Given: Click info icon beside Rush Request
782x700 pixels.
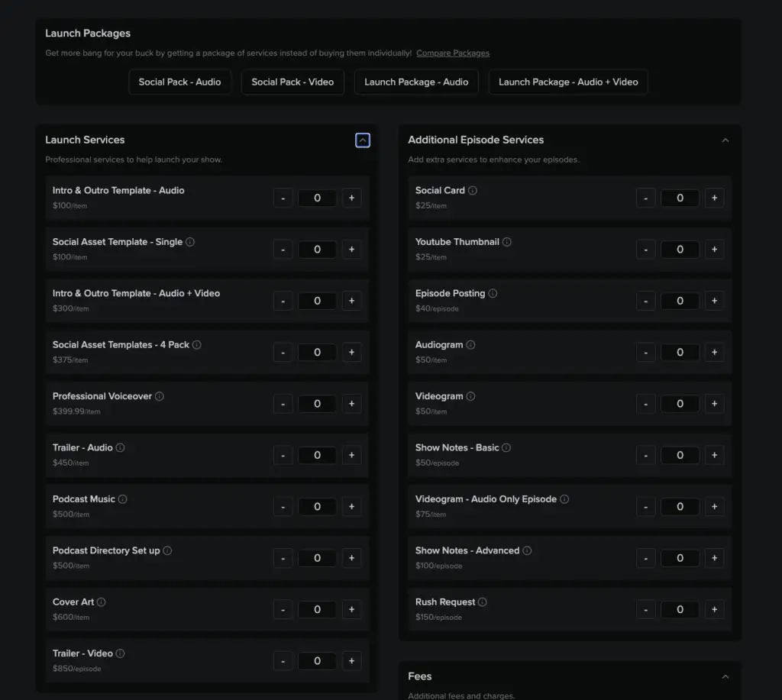Looking at the screenshot, I should (483, 602).
